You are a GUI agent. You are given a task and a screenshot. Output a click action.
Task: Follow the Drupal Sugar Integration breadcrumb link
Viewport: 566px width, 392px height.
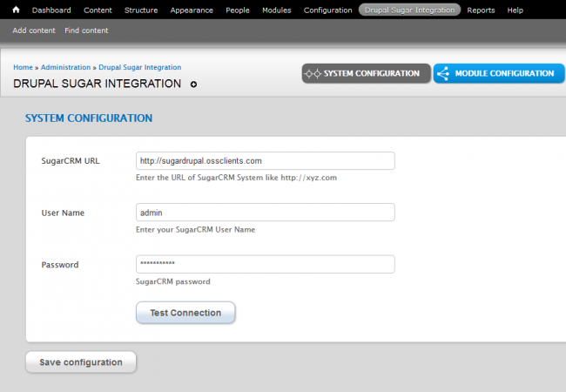(140, 67)
